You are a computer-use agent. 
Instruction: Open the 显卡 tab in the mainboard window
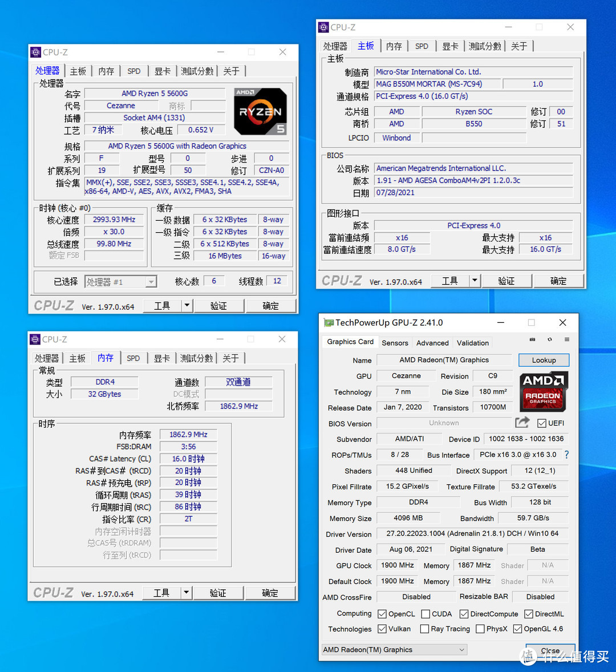[x=450, y=46]
